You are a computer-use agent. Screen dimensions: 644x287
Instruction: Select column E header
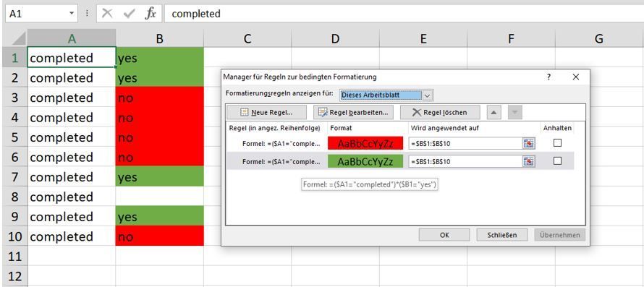pyautogui.click(x=423, y=38)
